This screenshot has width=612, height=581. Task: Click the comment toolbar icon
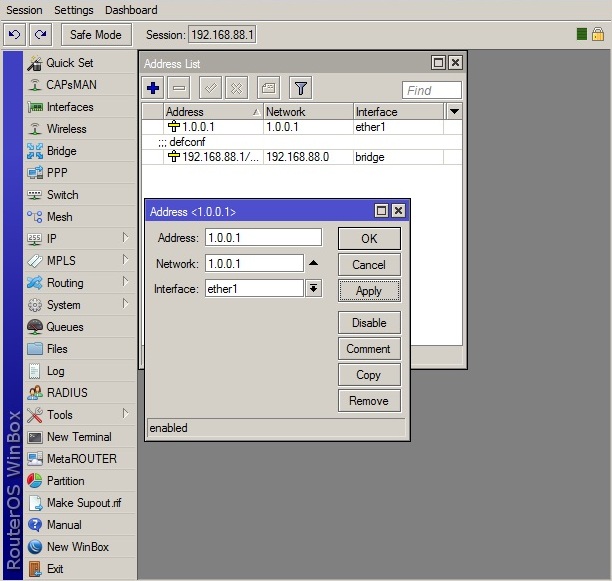[269, 88]
